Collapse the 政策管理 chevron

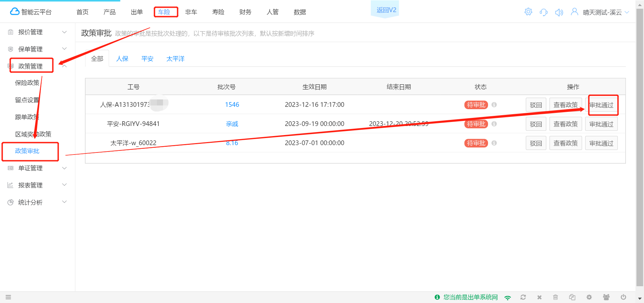[x=64, y=66]
